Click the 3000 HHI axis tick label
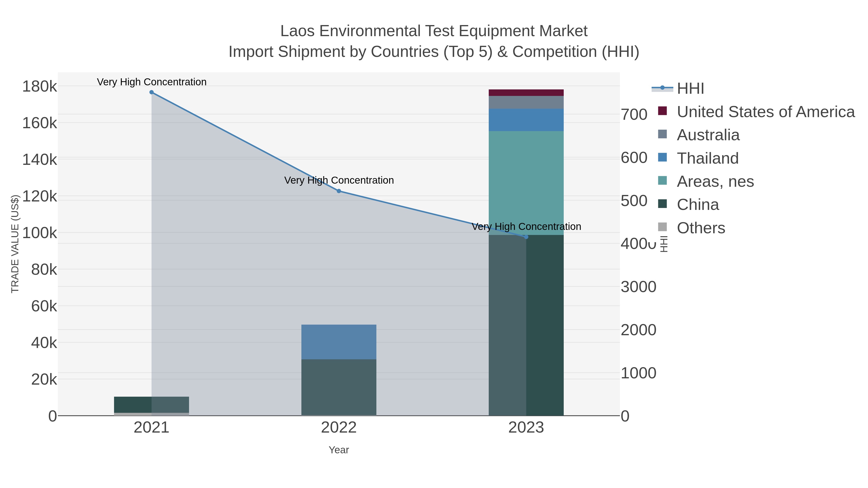 click(638, 287)
